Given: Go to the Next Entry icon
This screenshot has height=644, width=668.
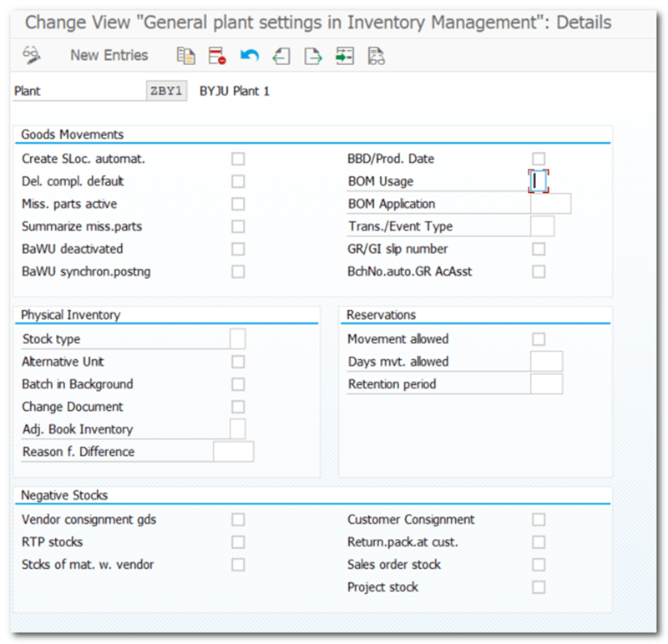Looking at the screenshot, I should click(x=312, y=56).
